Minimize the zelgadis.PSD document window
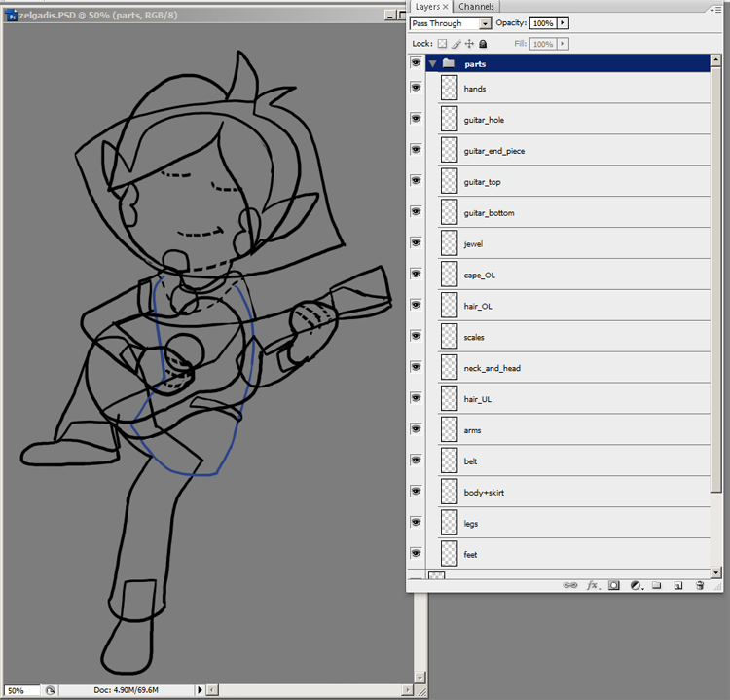Image resolution: width=730 pixels, height=700 pixels. (x=390, y=15)
